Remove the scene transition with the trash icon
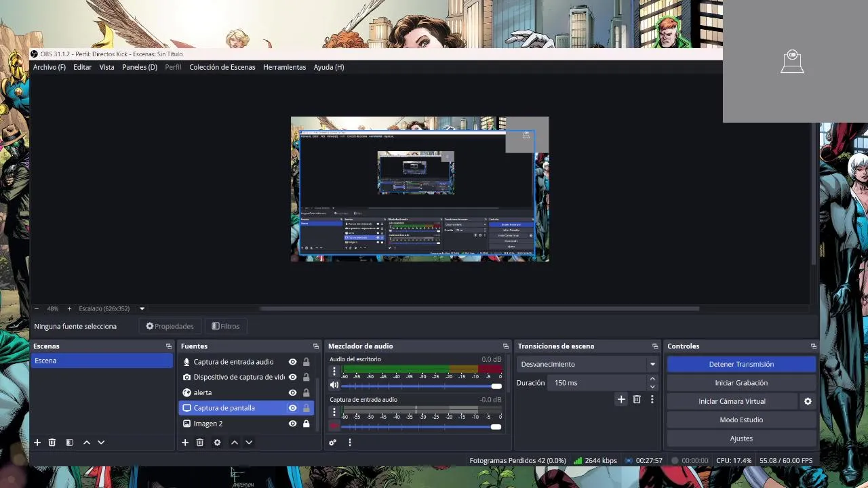868x488 pixels. click(x=637, y=399)
